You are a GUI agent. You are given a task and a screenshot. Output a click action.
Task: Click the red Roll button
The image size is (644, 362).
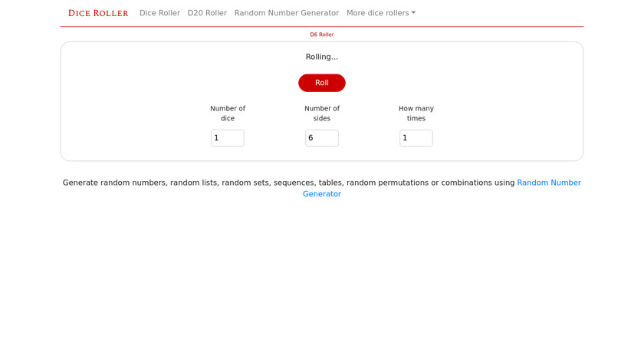click(322, 83)
